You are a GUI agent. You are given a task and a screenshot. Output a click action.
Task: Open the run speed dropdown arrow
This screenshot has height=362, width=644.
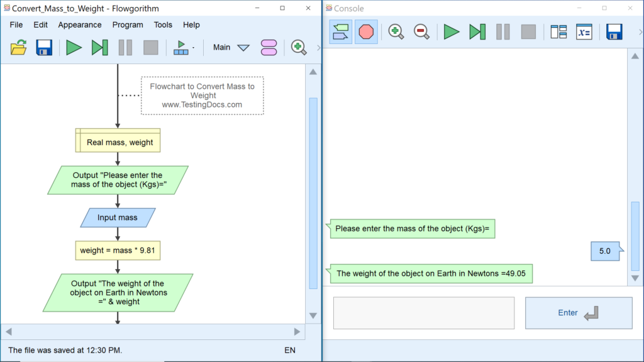(193, 48)
